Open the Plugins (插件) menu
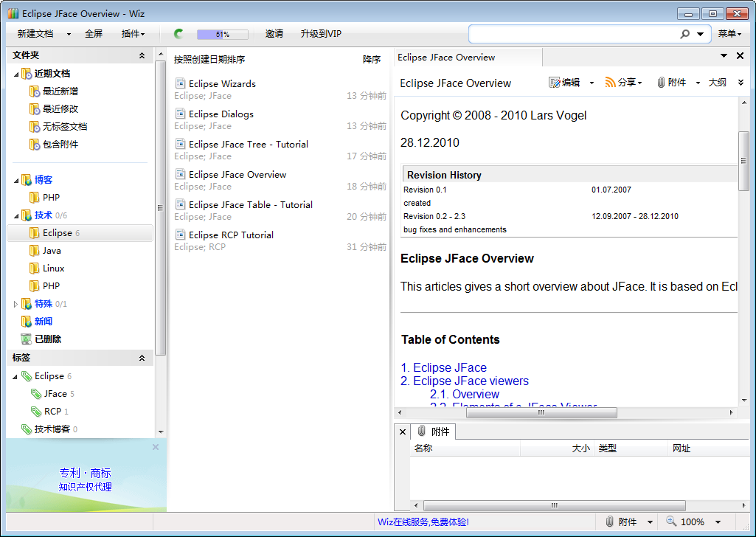Viewport: 756px width, 537px height. click(x=133, y=34)
